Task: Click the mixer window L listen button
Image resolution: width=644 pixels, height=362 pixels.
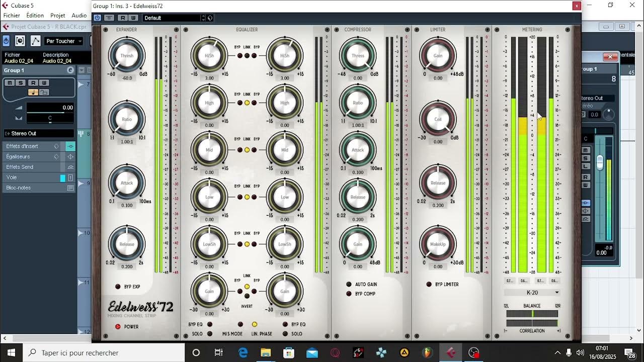Action: pyautogui.click(x=586, y=166)
